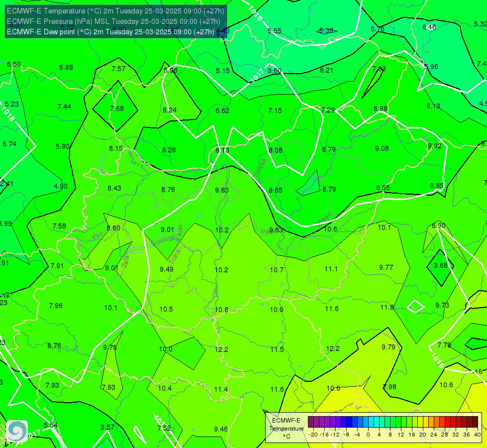The width and height of the screenshot is (487, 448).
Task: Click the temperature value 6.88
Action: click(x=66, y=68)
